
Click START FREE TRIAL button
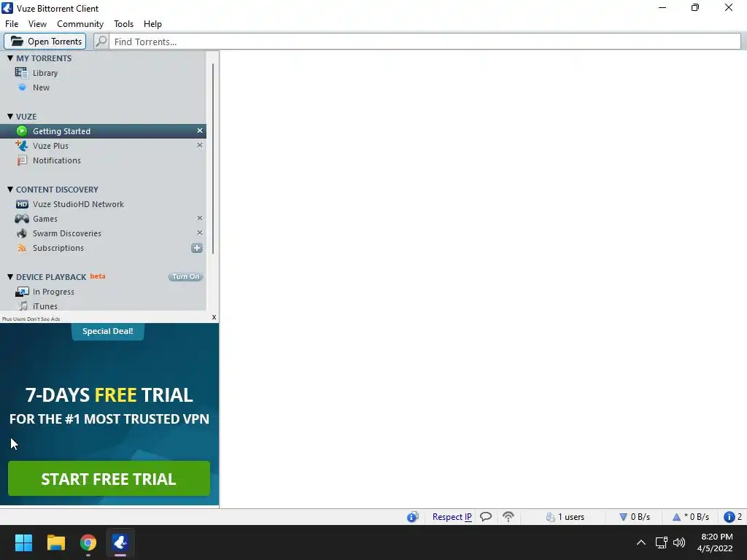click(x=109, y=478)
